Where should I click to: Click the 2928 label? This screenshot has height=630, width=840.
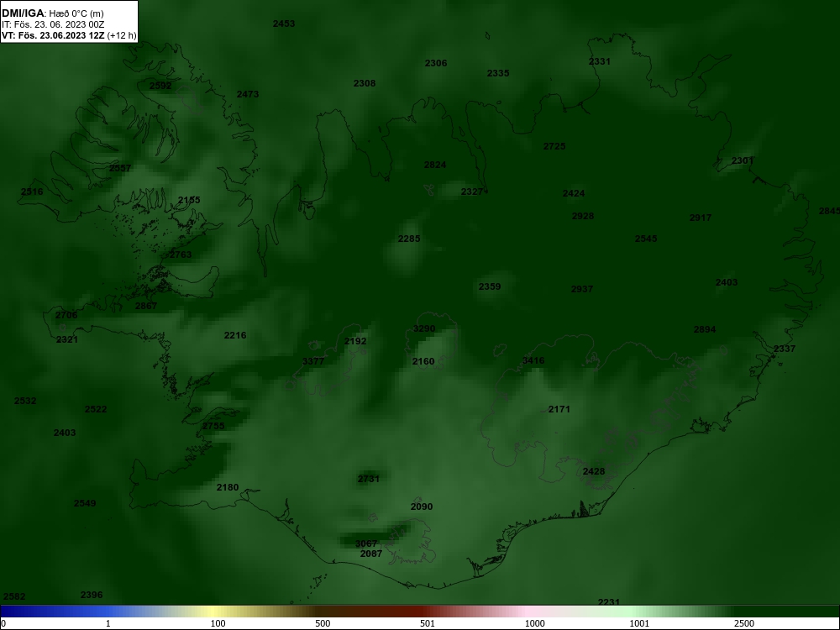[x=583, y=217]
